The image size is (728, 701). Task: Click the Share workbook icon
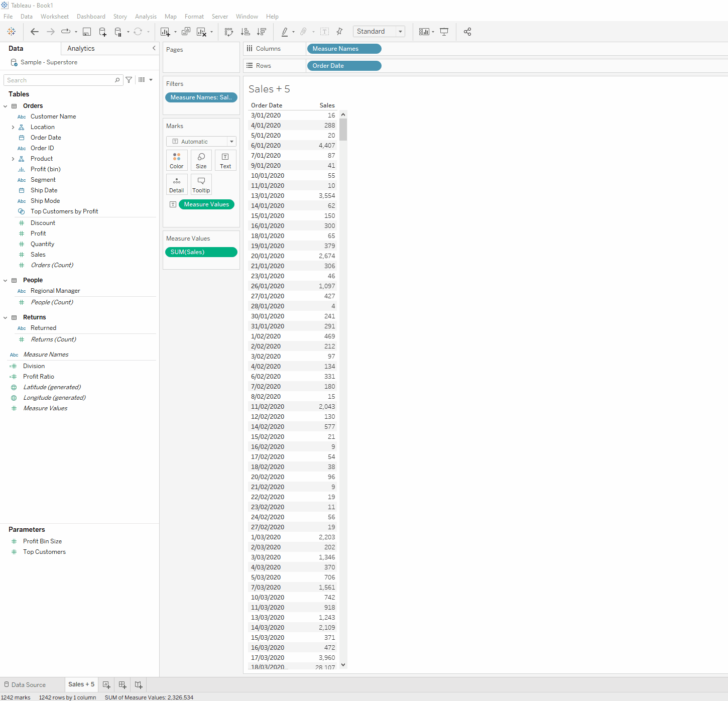tap(467, 32)
